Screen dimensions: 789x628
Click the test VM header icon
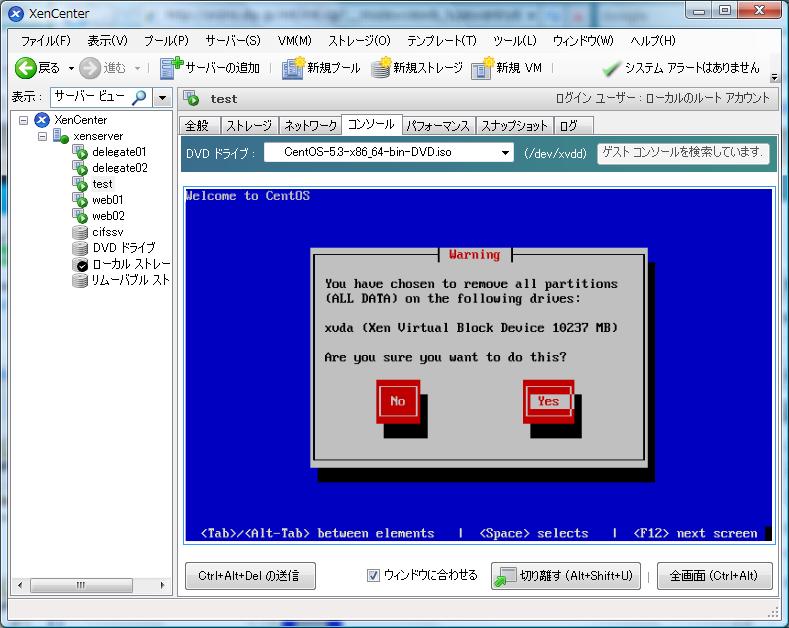[x=192, y=99]
